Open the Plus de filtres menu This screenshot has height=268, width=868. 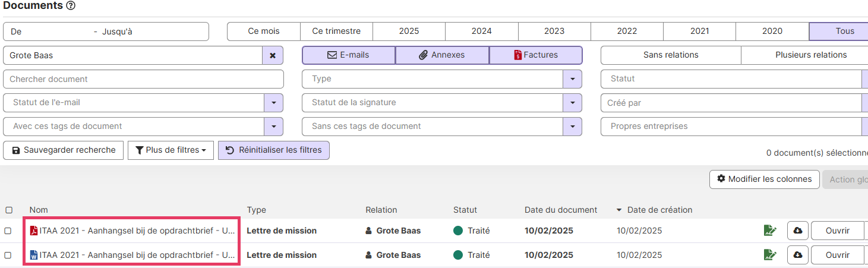171,150
